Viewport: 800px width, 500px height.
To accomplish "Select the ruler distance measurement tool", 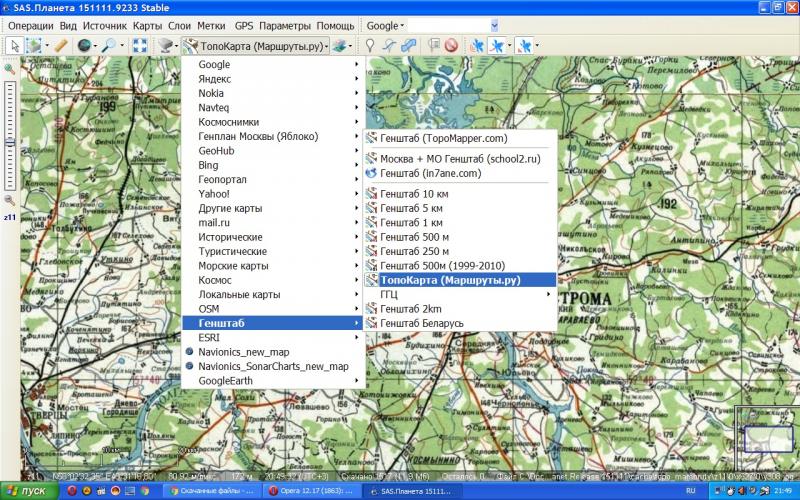I will pyautogui.click(x=61, y=46).
